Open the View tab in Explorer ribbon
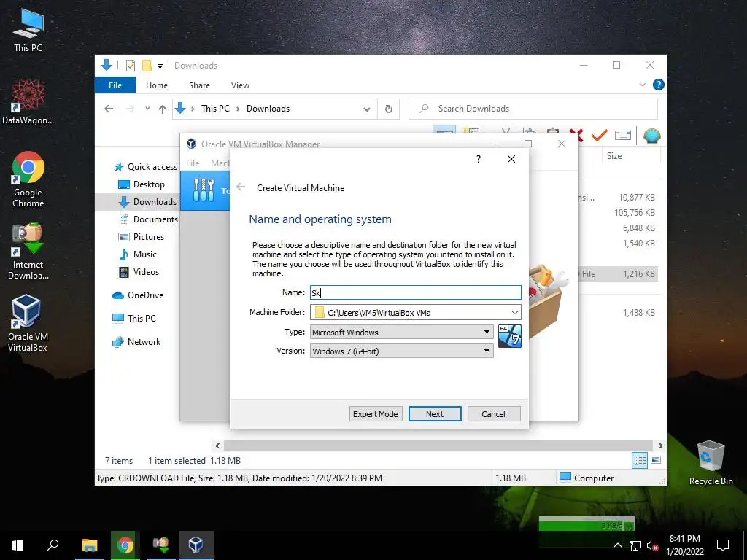 coord(240,85)
